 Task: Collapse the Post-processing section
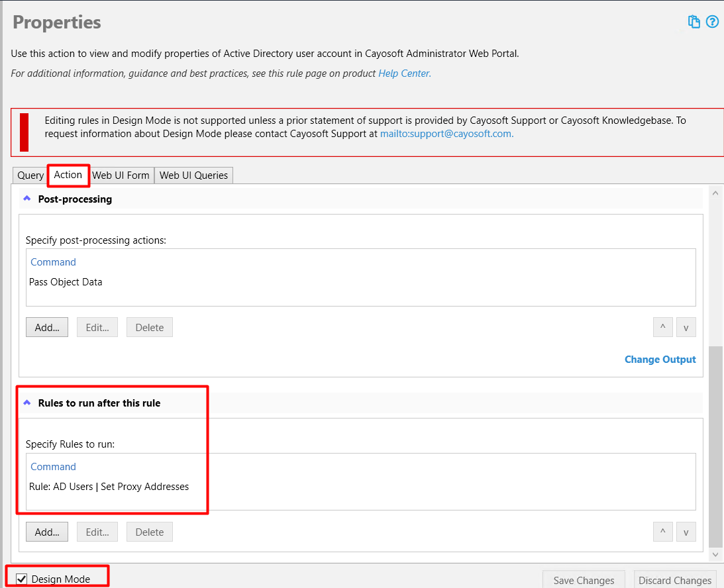point(26,199)
